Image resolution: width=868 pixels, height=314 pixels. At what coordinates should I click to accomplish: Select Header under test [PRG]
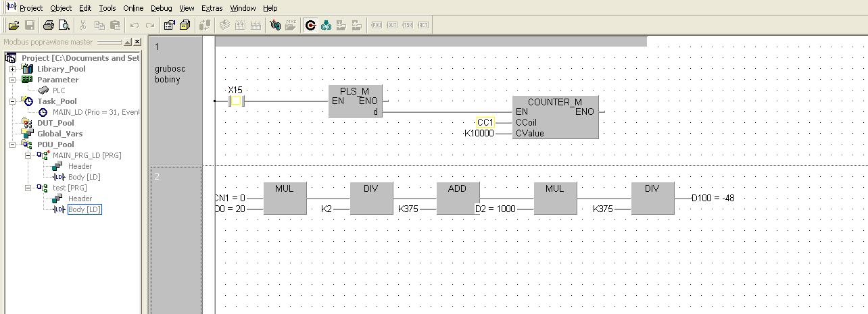point(80,199)
